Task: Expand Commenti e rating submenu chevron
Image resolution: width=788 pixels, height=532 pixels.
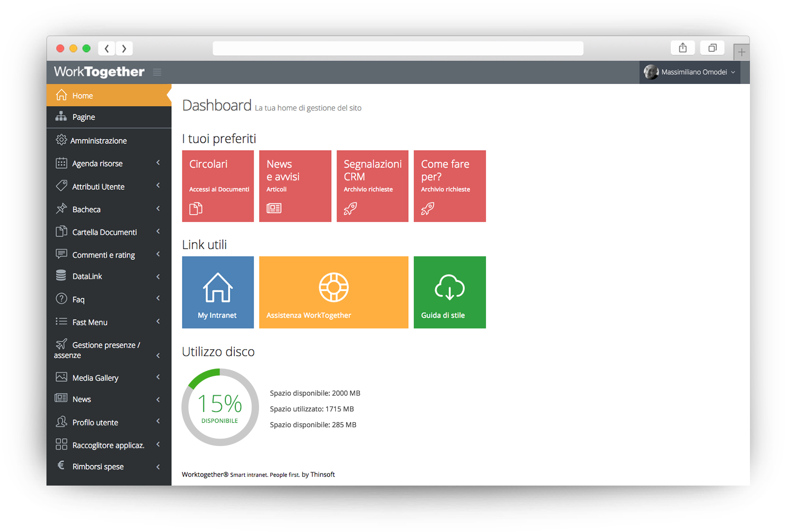Action: 158,254
